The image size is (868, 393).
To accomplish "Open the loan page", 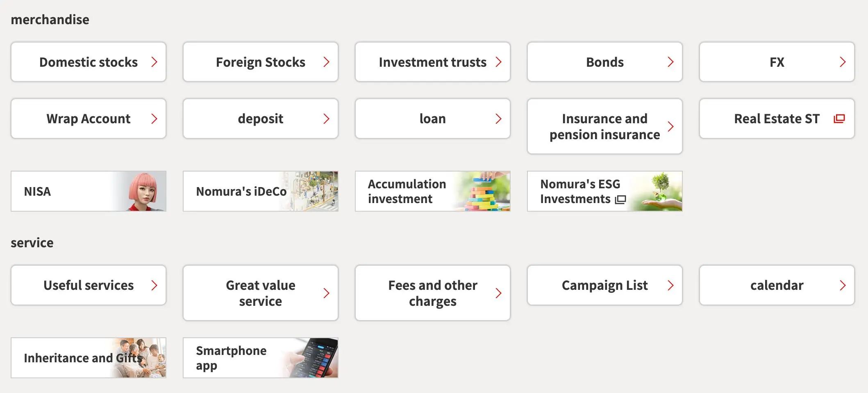I will [433, 119].
